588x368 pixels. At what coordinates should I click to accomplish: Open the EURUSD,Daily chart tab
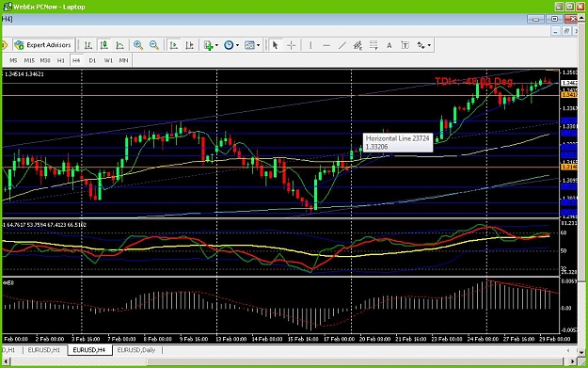[x=136, y=350]
